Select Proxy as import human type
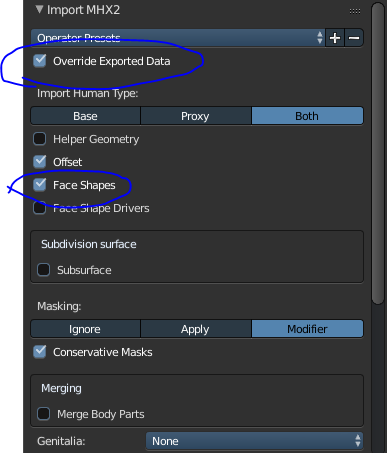 pyautogui.click(x=196, y=116)
